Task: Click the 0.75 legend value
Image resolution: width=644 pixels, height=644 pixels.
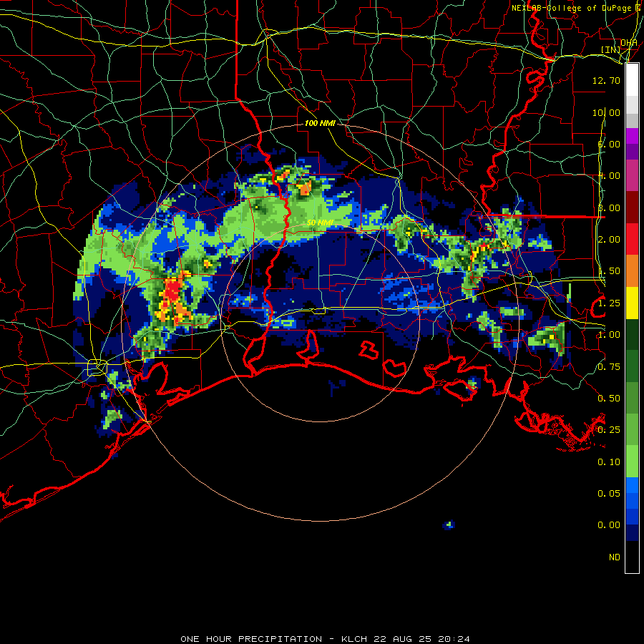Action: [609, 367]
